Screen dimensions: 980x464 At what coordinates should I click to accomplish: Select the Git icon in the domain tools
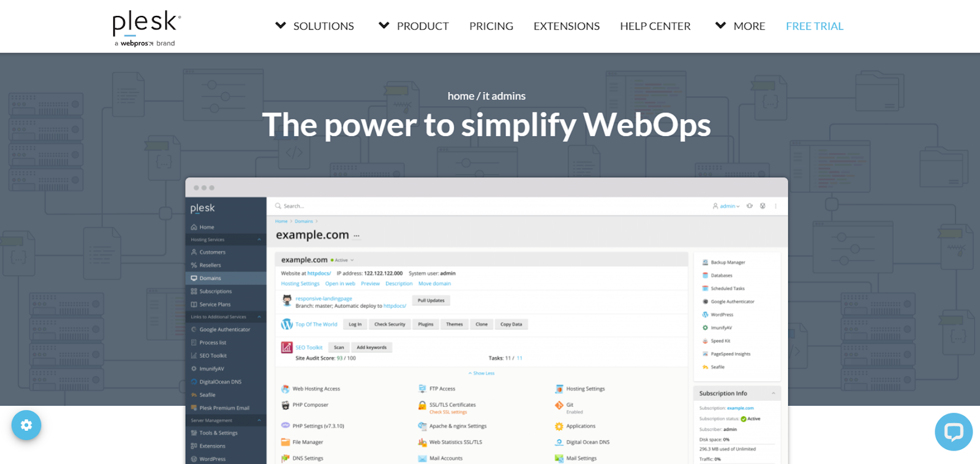tap(559, 405)
